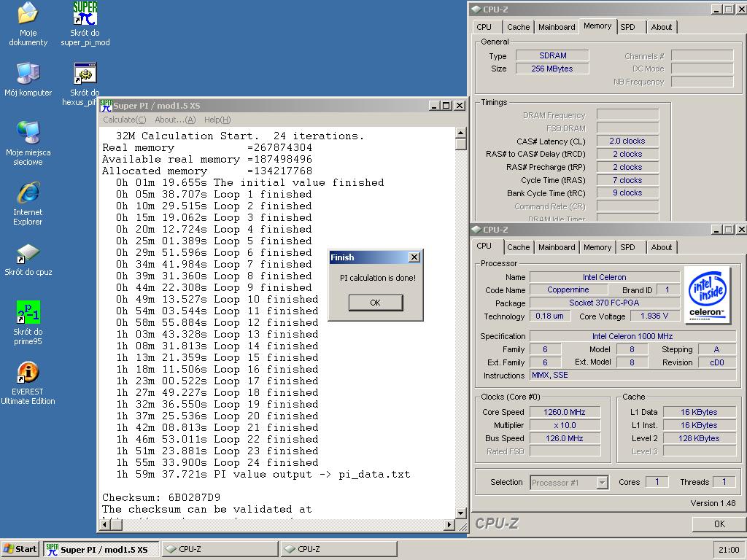Switch to Mainboard tab in lower CPU-Z

[x=557, y=247]
